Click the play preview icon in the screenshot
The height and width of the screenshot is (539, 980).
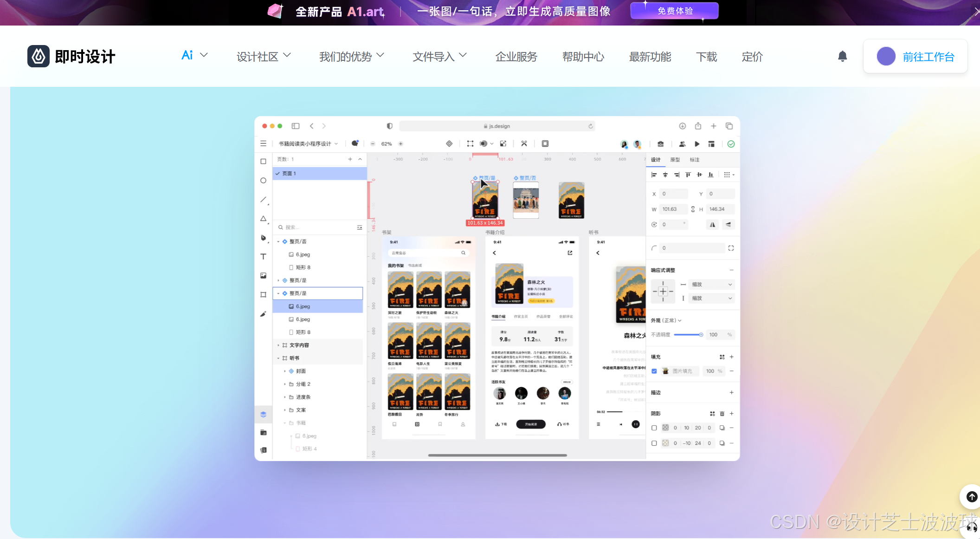coord(697,144)
